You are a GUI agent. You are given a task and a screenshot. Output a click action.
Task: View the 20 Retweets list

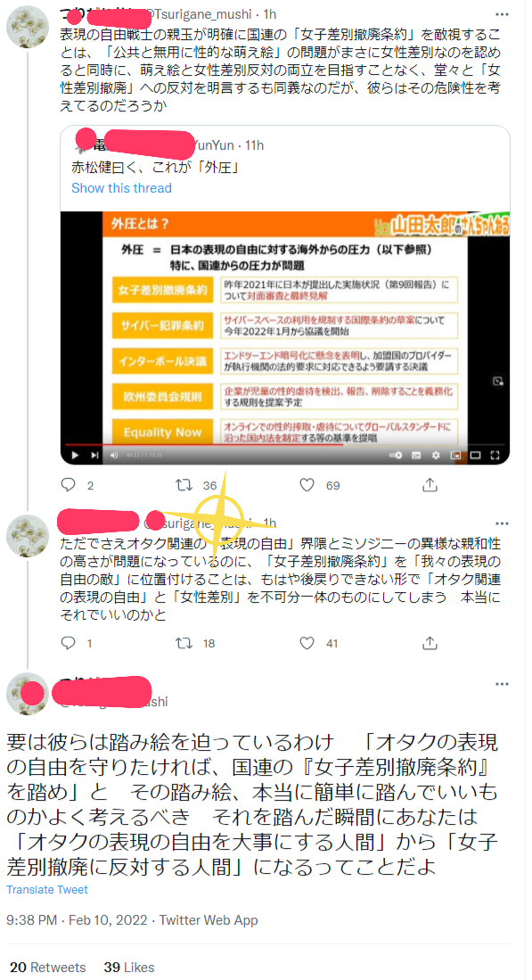coord(47,967)
